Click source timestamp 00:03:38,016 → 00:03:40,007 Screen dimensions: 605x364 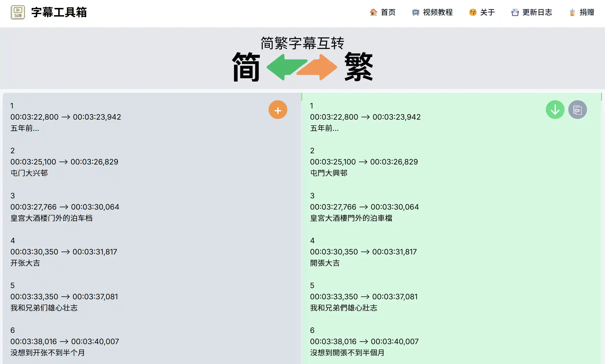pyautogui.click(x=65, y=342)
